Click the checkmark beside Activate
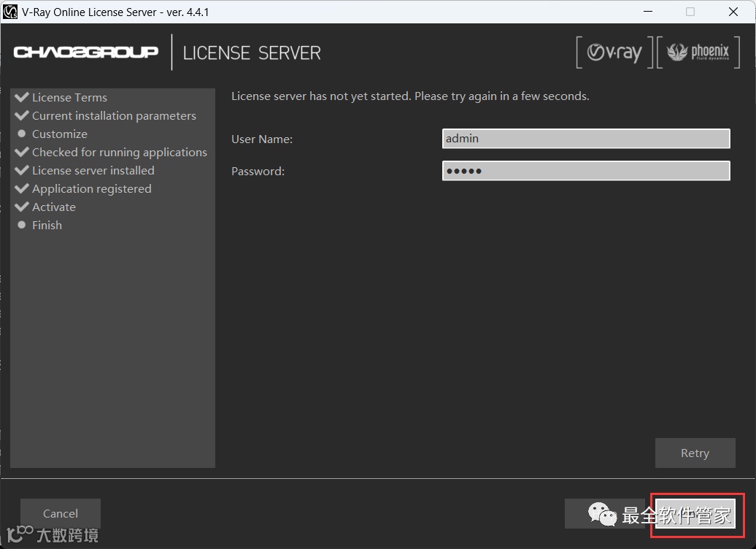Viewport: 756px width, 549px height. coord(22,207)
